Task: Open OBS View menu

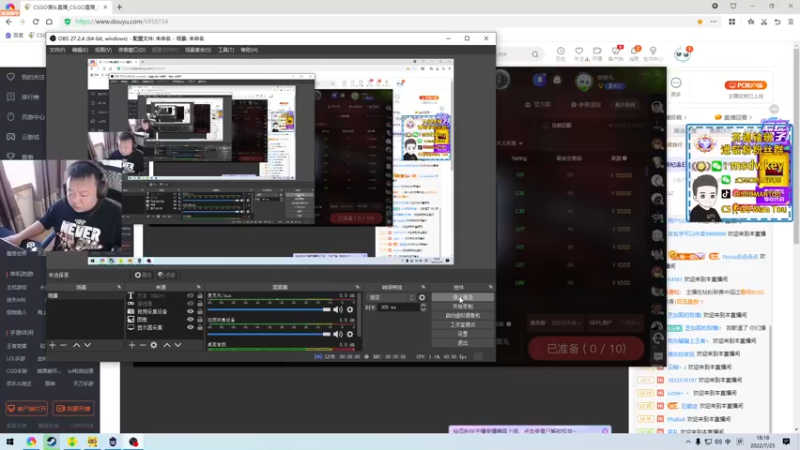Action: (x=103, y=50)
